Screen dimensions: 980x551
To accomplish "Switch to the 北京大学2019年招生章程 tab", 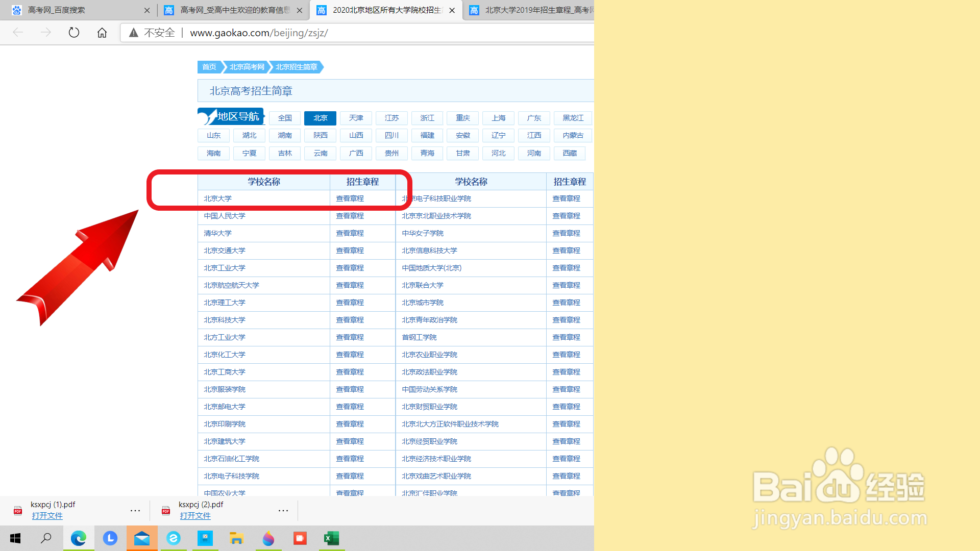I will click(531, 10).
